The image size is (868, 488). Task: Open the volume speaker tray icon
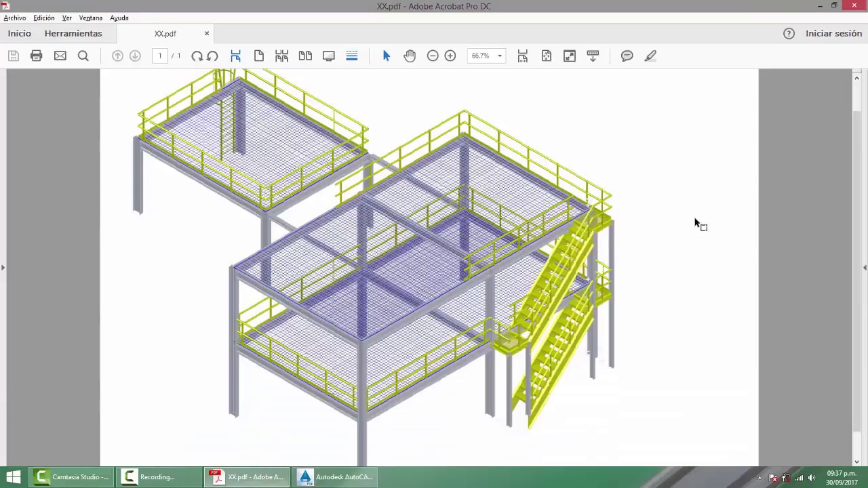812,478
